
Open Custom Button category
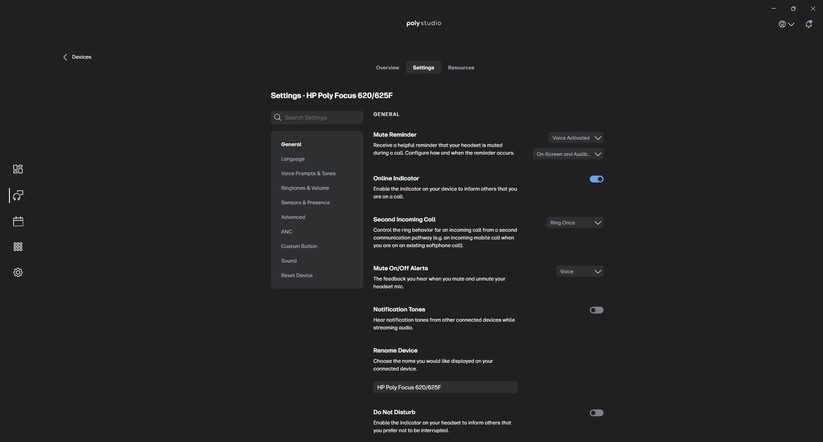tap(299, 246)
